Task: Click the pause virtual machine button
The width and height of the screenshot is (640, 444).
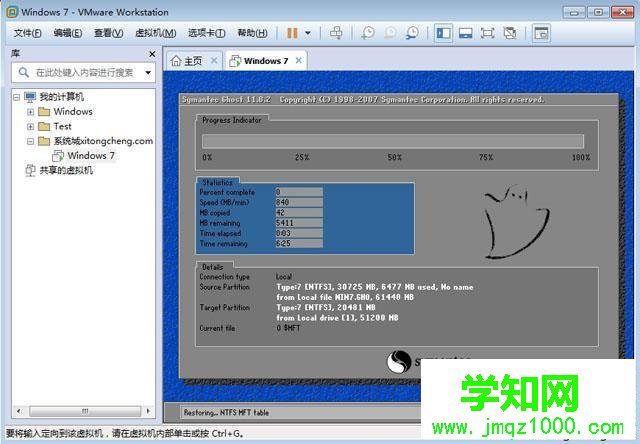Action: (292, 33)
